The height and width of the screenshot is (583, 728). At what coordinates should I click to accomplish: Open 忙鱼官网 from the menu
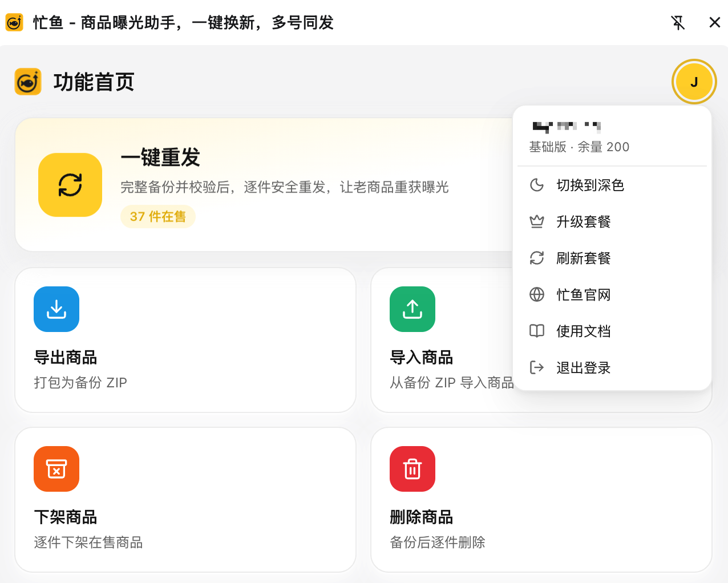coord(612,294)
